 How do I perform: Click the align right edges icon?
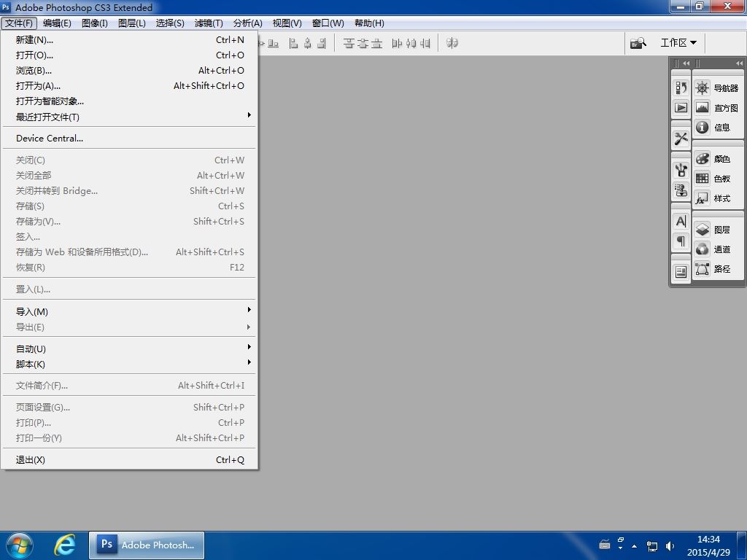pos(322,43)
